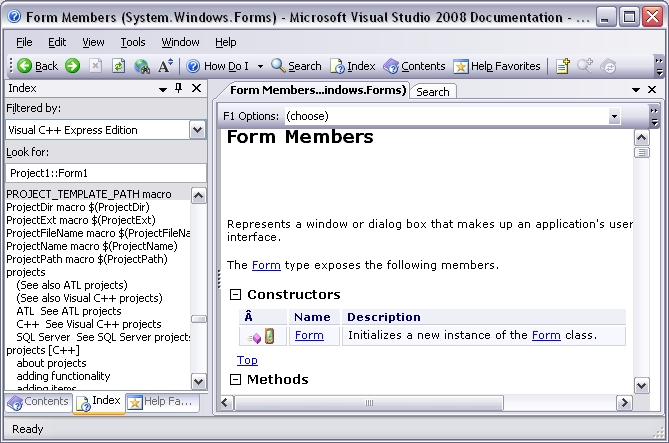Collapse the Methods section
Screen dimensions: 669x443
click(x=236, y=380)
